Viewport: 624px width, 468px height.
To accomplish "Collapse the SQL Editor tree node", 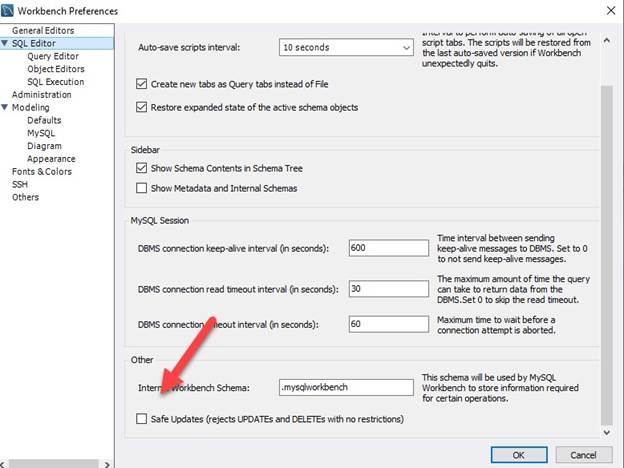I will click(4, 43).
